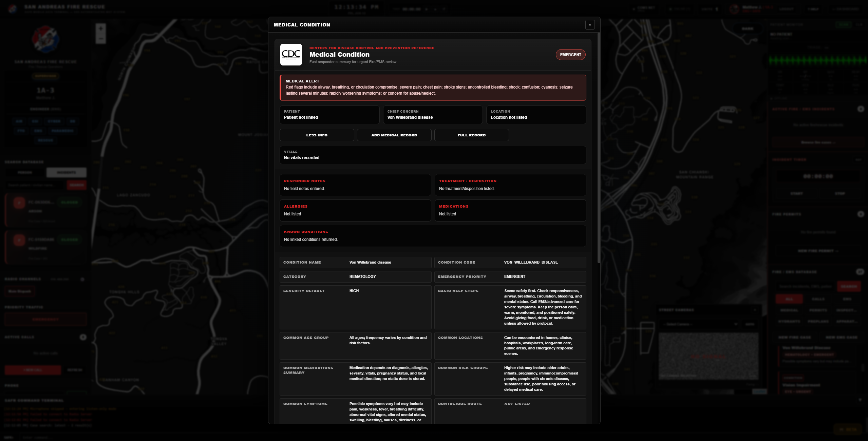
Task: Open HELP from the header
Action: point(813,9)
